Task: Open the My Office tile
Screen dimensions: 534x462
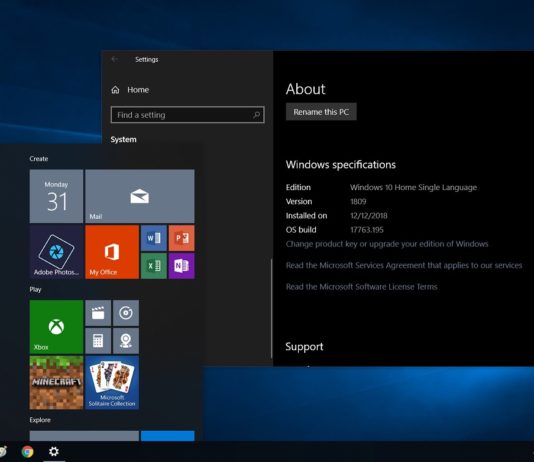Action: pyautogui.click(x=112, y=252)
